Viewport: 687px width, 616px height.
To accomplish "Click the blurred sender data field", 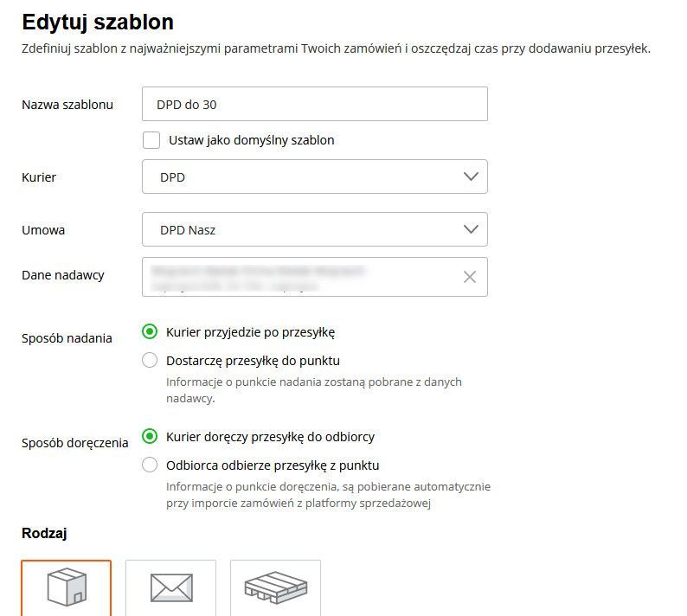I will click(x=315, y=277).
